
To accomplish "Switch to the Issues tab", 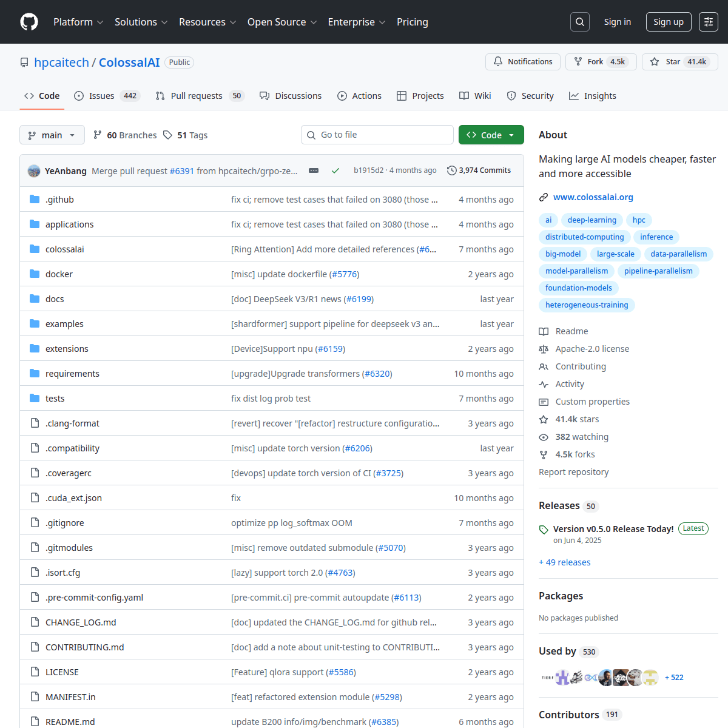I will [x=107, y=96].
